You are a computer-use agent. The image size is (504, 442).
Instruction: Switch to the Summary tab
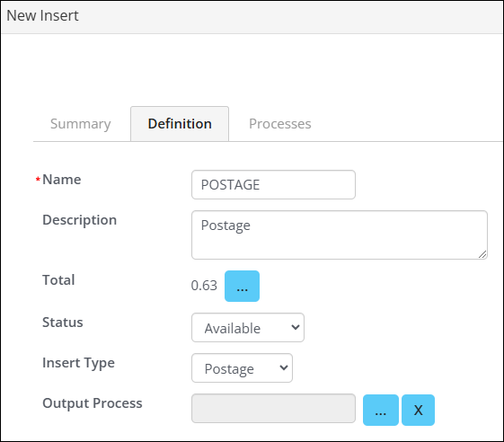80,124
